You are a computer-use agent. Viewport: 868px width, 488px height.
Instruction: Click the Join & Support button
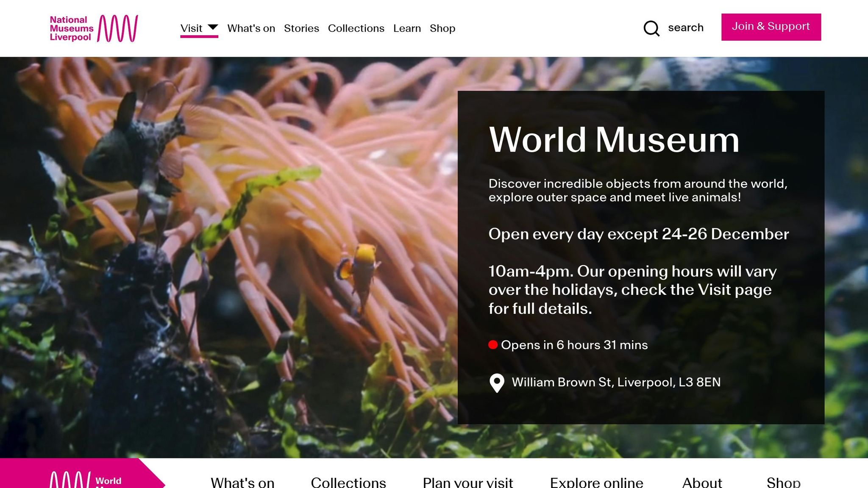click(x=771, y=26)
